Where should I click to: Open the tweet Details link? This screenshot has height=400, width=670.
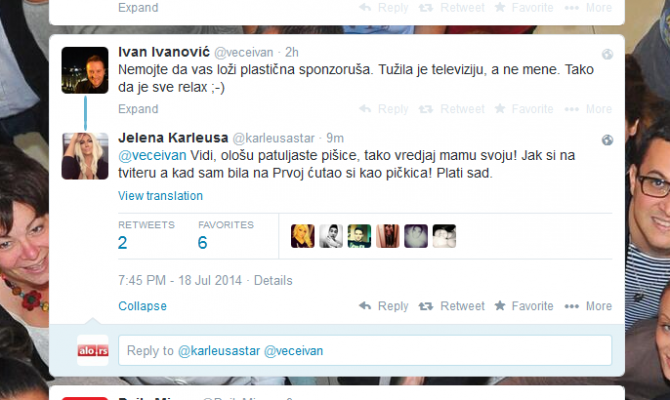(273, 280)
